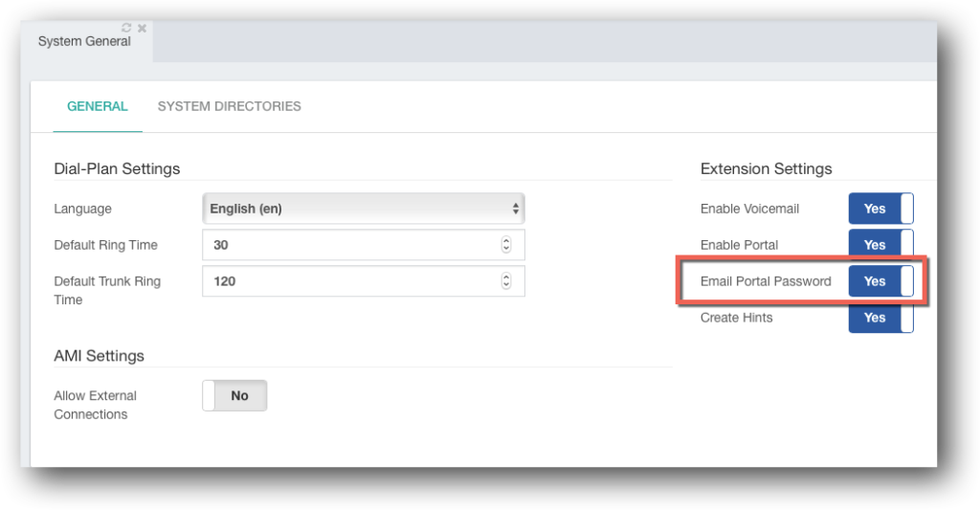The height and width of the screenshot is (510, 980).
Task: Click the AMI Settings section heading
Action: point(99,356)
